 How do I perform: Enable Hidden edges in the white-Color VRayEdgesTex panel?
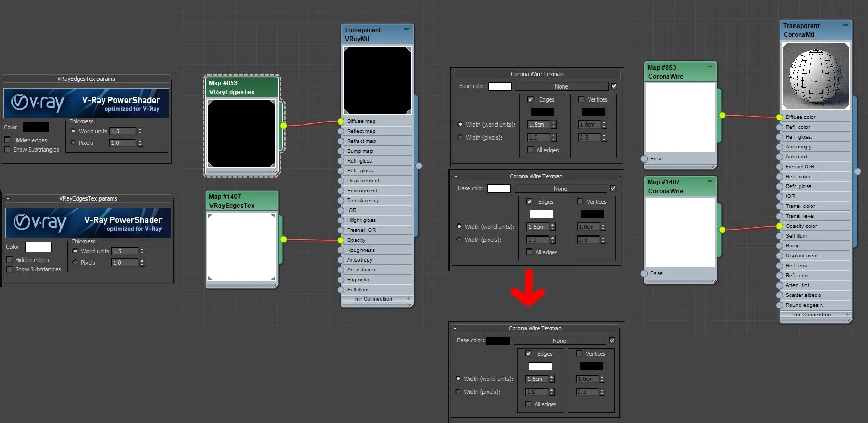tap(9, 260)
